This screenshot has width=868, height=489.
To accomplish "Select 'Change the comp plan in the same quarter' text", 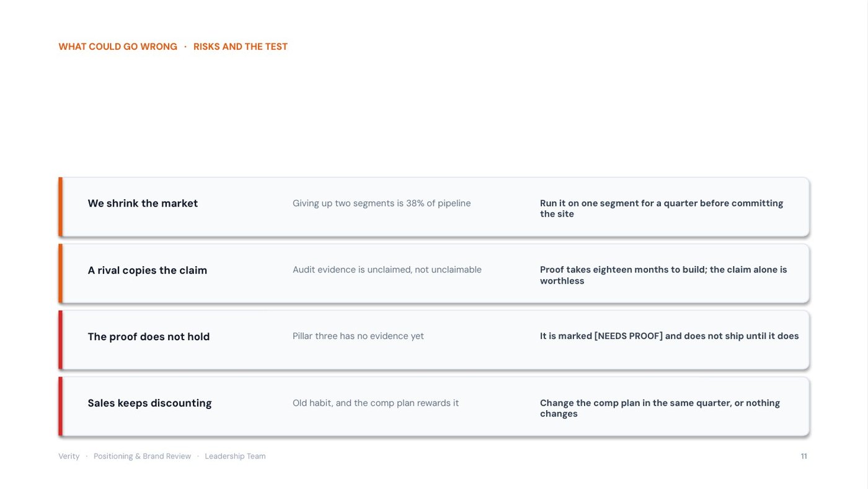I will (x=635, y=403).
